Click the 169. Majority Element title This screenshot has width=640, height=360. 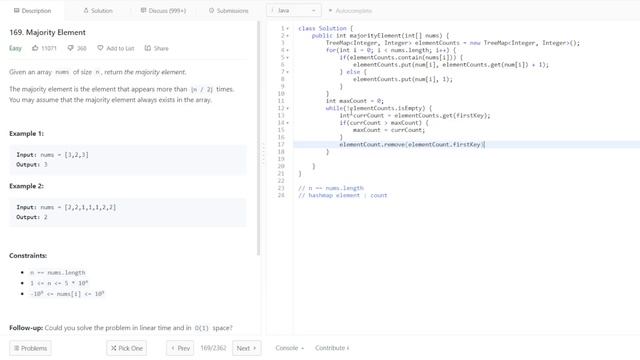point(47,32)
